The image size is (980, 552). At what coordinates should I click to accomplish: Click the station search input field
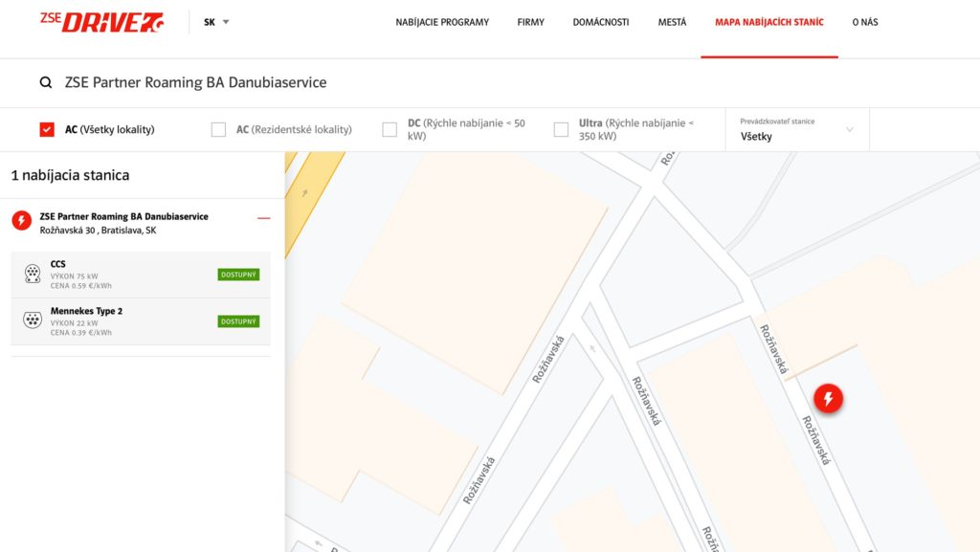[x=490, y=82]
